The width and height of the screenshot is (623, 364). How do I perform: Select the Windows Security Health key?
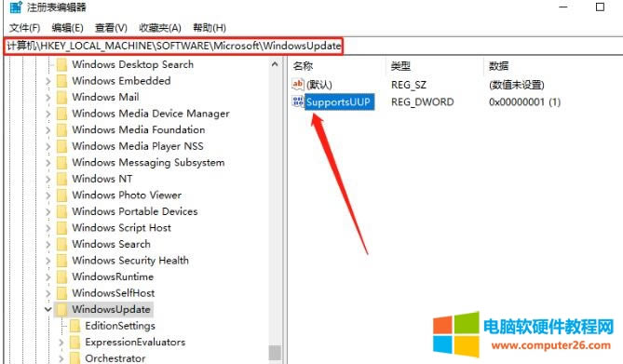(130, 261)
